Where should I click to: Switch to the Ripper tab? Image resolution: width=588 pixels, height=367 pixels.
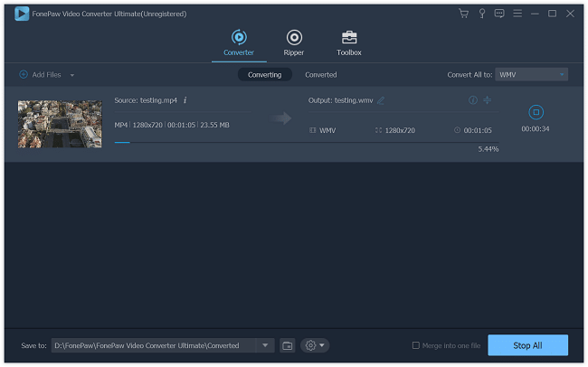click(x=294, y=42)
